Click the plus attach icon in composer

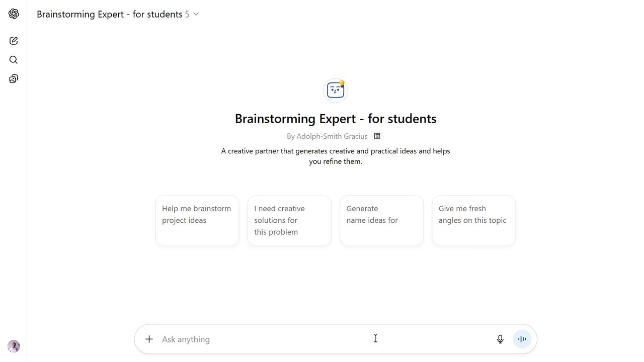[x=149, y=339]
